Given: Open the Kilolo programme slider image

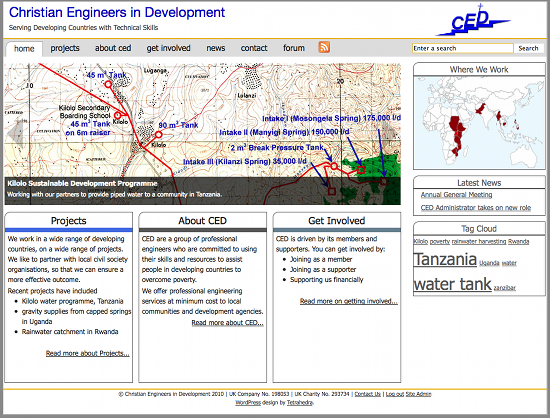Looking at the screenshot, I should click(x=202, y=134).
